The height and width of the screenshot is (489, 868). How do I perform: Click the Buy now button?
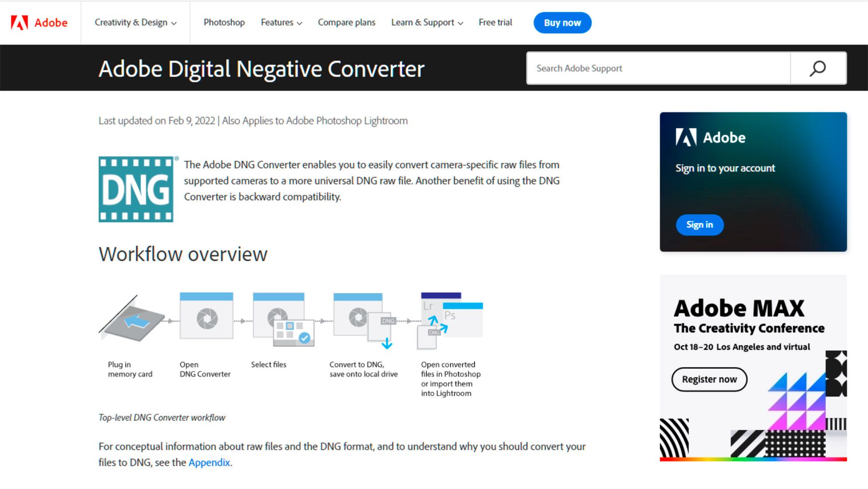[x=562, y=23]
